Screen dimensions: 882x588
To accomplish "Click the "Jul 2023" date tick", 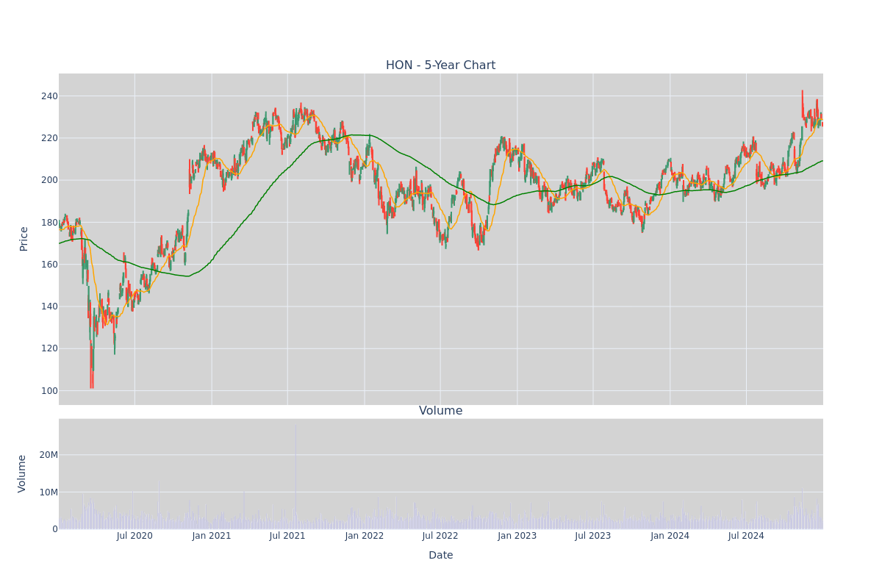I will (x=593, y=536).
